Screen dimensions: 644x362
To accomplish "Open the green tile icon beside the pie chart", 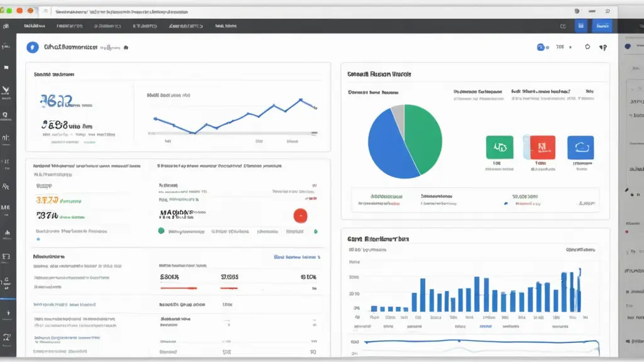I will click(500, 148).
